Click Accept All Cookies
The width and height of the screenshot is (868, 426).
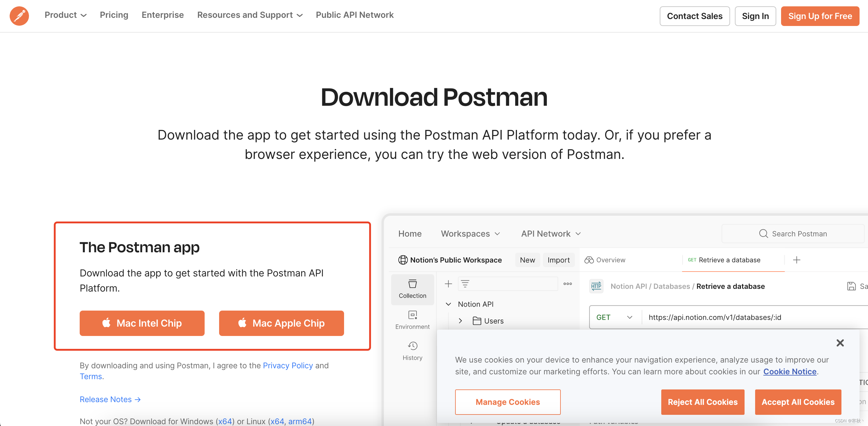tap(798, 402)
